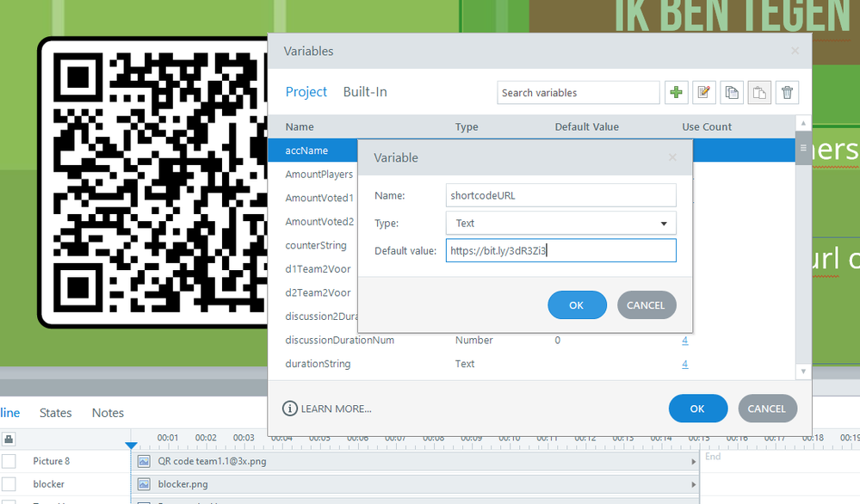Viewport: 860px width, 504px height.
Task: Click OK in the Variable dialog
Action: 577,305
